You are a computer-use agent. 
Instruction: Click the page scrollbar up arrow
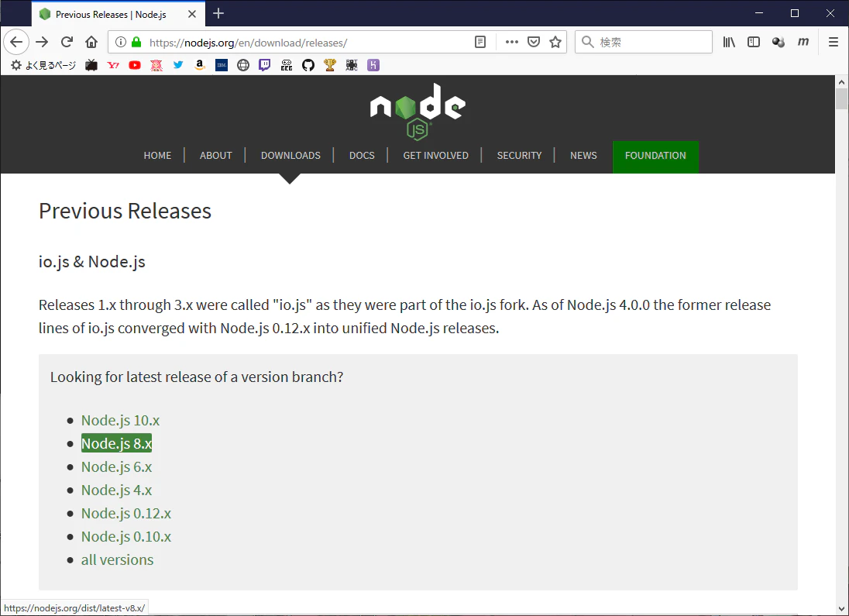[841, 82]
